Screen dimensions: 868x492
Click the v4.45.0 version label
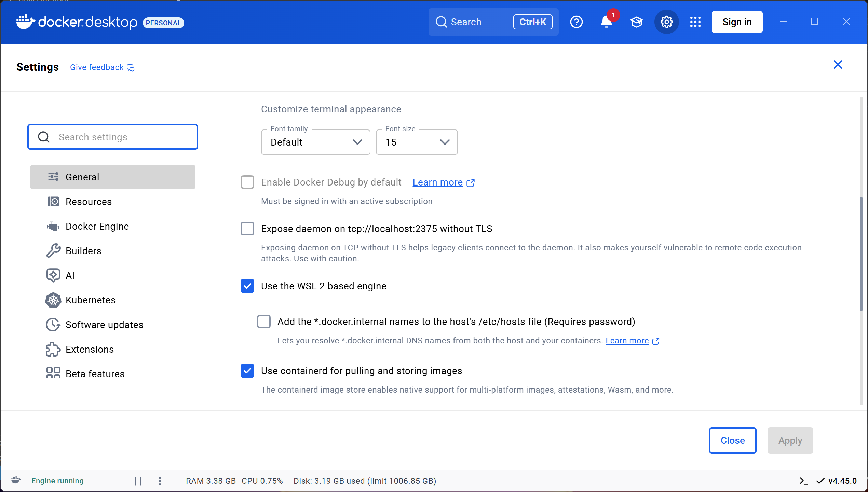(843, 481)
